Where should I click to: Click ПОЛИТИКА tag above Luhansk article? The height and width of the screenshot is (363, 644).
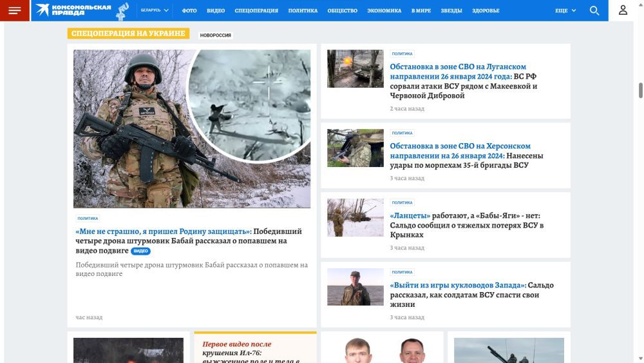(402, 54)
